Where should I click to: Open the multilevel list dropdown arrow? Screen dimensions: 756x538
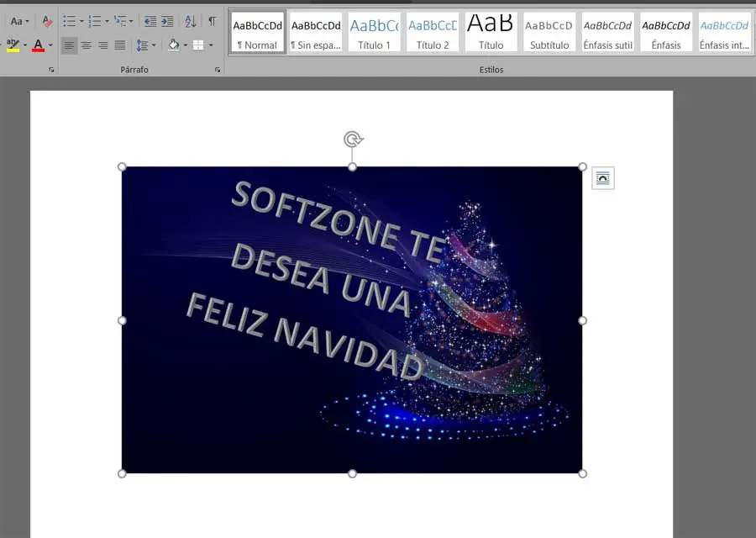point(131,21)
